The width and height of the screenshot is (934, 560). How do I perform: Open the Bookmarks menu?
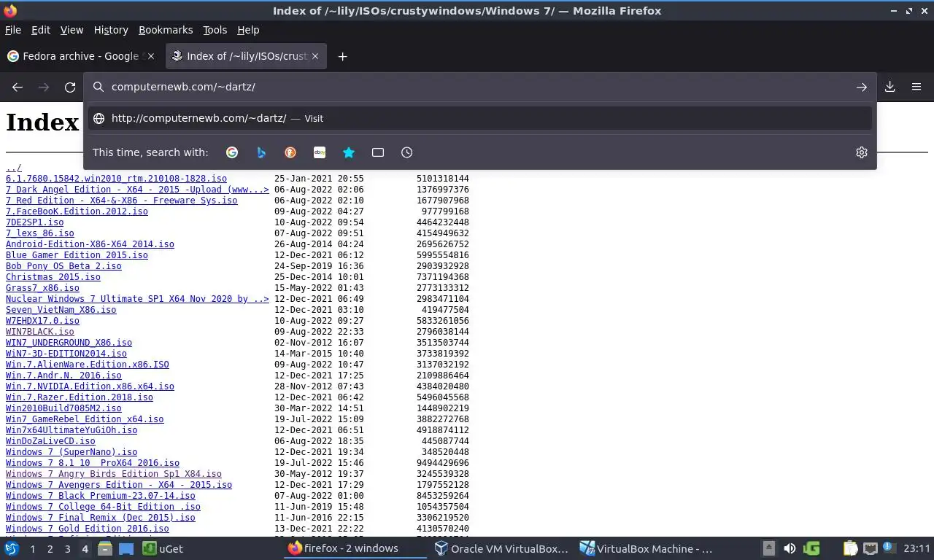(166, 30)
